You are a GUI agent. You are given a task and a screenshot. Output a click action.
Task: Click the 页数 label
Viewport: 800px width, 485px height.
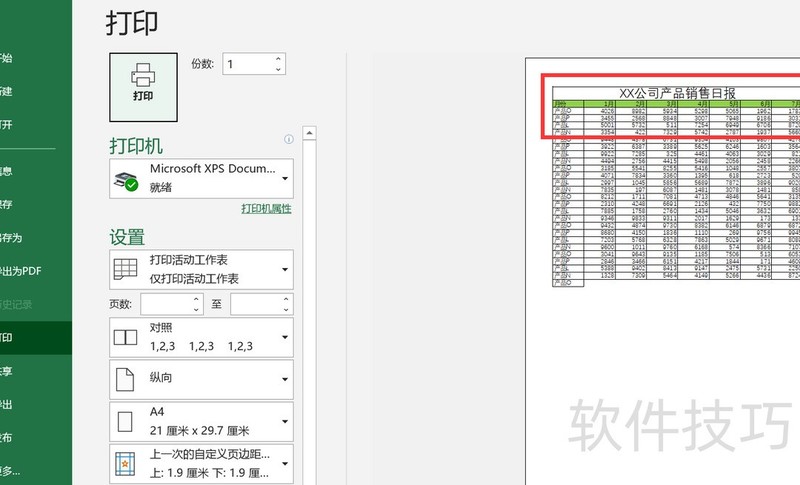(x=120, y=304)
